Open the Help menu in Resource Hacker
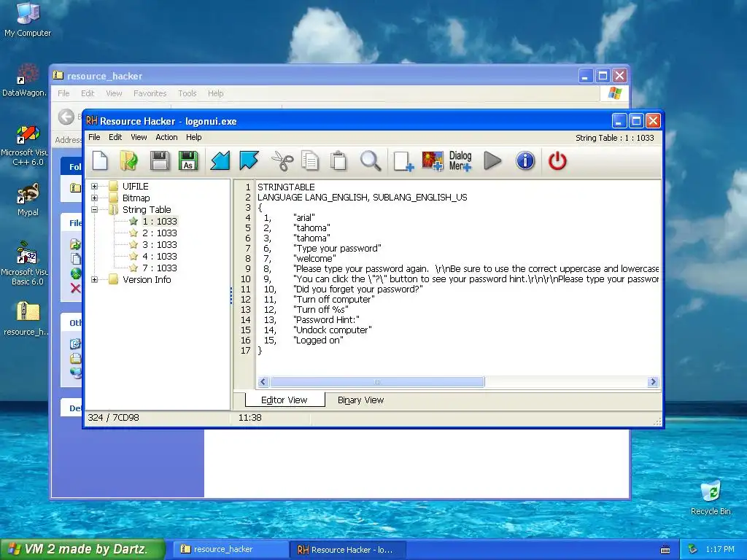747x560 pixels. (x=194, y=137)
